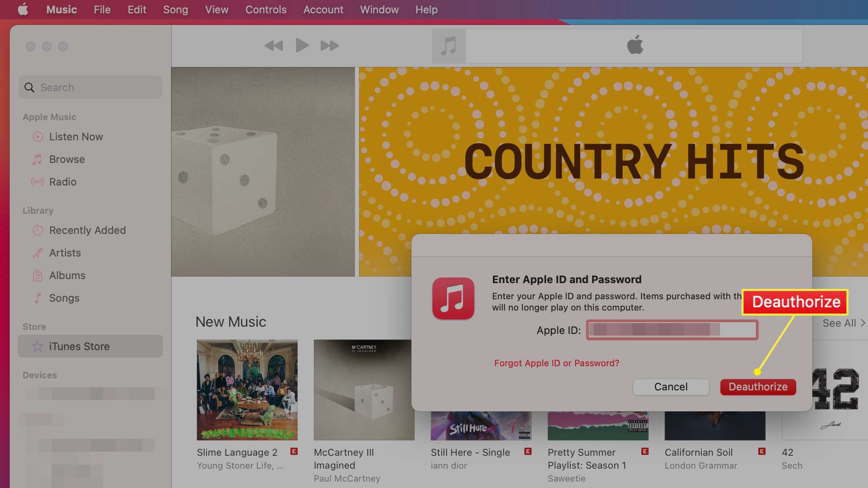Click the play button control
This screenshot has width=868, height=488.
pyautogui.click(x=302, y=45)
